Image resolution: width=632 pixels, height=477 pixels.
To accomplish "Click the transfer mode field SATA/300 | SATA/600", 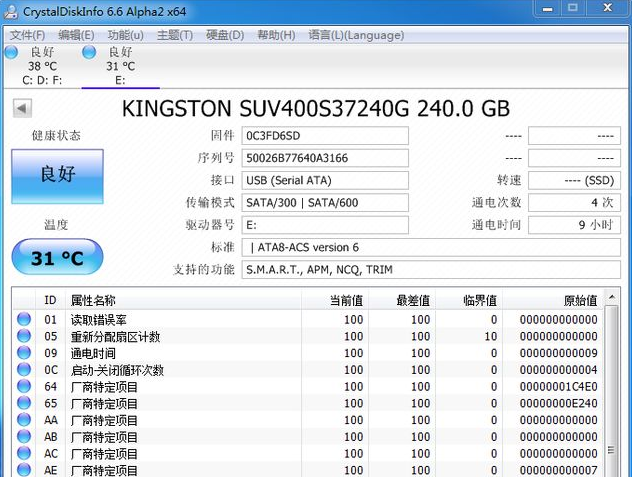I will click(325, 203).
